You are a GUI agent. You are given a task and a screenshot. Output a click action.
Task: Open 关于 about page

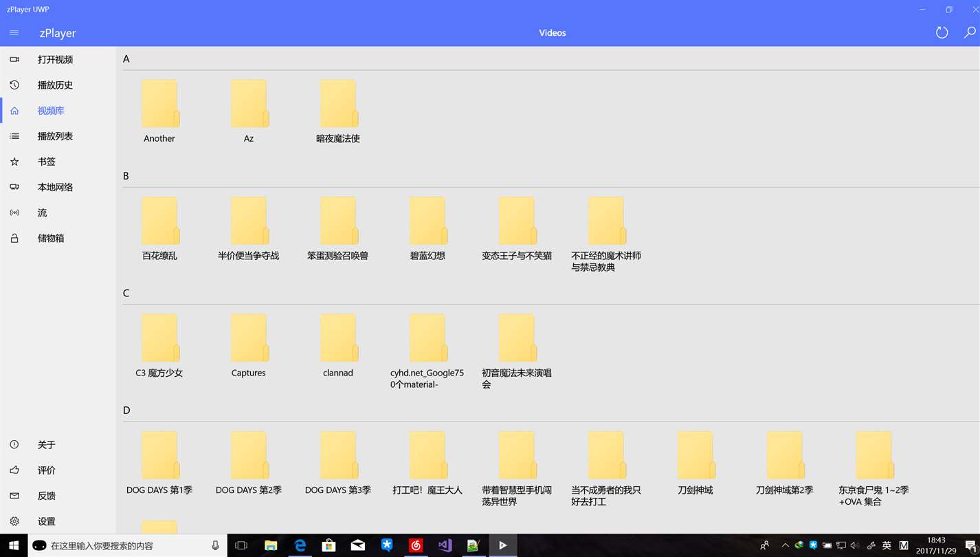(x=58, y=445)
